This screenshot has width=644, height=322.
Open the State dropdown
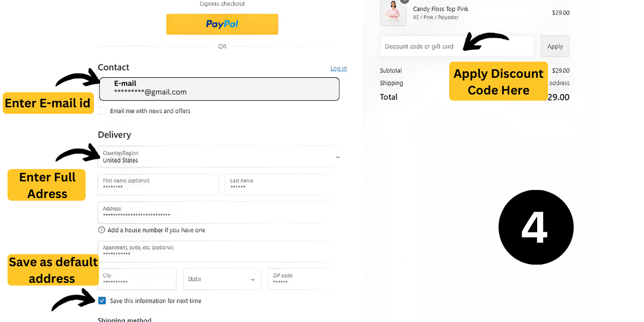click(222, 279)
